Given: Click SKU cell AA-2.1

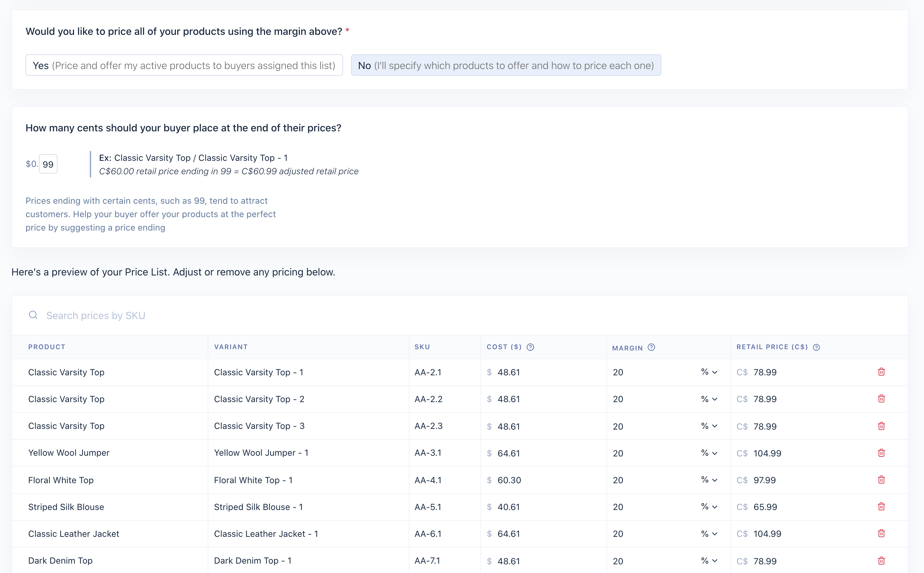Looking at the screenshot, I should pos(428,372).
